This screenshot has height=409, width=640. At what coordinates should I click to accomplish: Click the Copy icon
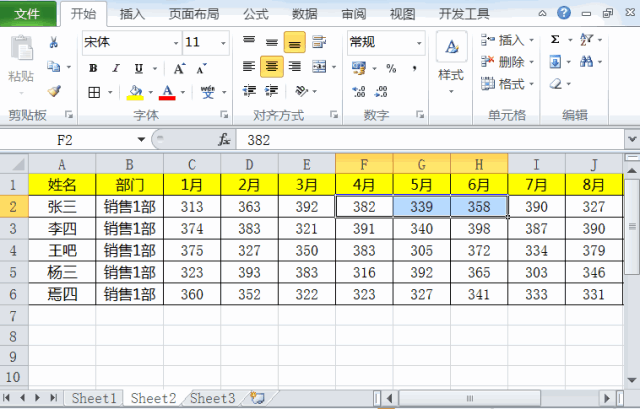coord(54,66)
